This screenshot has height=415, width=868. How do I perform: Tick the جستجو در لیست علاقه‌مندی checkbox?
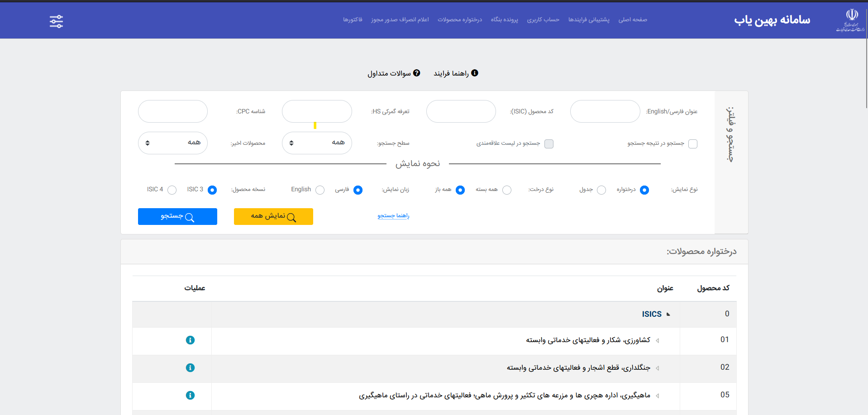pyautogui.click(x=549, y=144)
